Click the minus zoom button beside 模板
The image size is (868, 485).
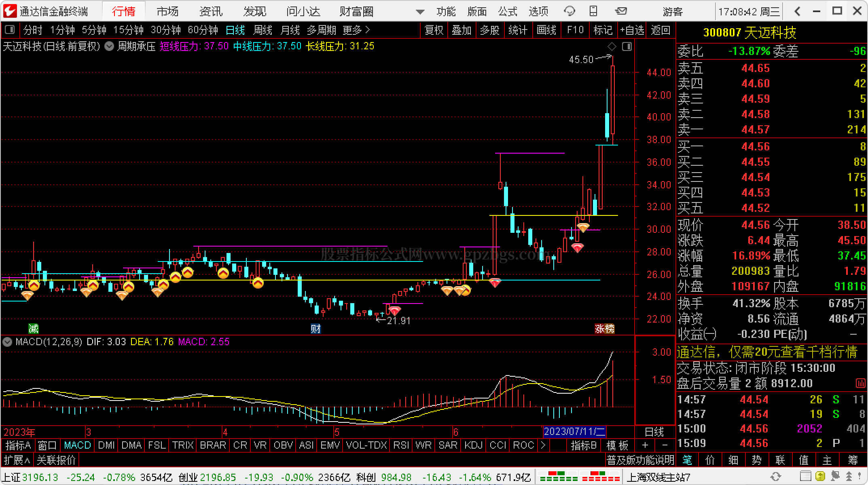[665, 445]
